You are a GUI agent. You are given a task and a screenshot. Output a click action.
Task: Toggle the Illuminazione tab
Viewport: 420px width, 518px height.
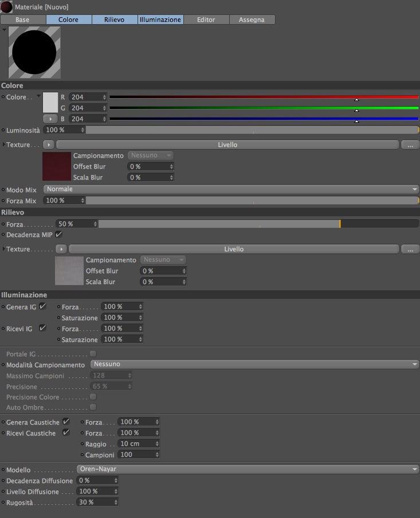tap(160, 20)
